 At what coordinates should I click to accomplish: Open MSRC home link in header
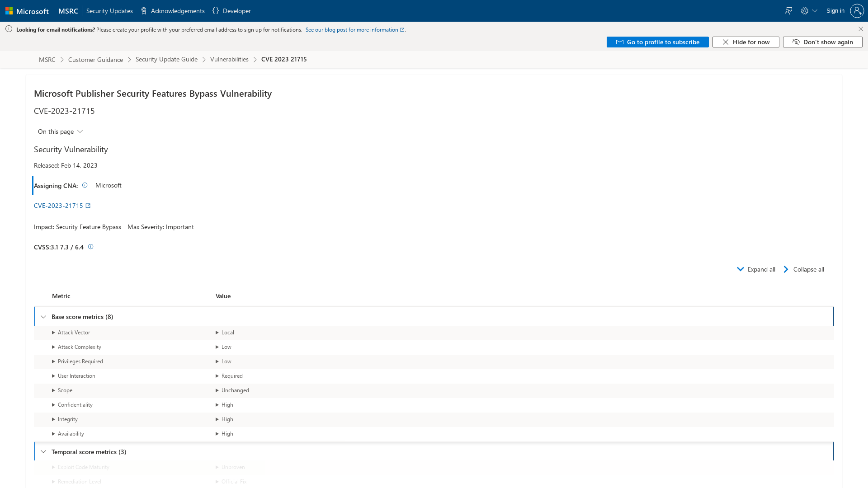(68, 11)
